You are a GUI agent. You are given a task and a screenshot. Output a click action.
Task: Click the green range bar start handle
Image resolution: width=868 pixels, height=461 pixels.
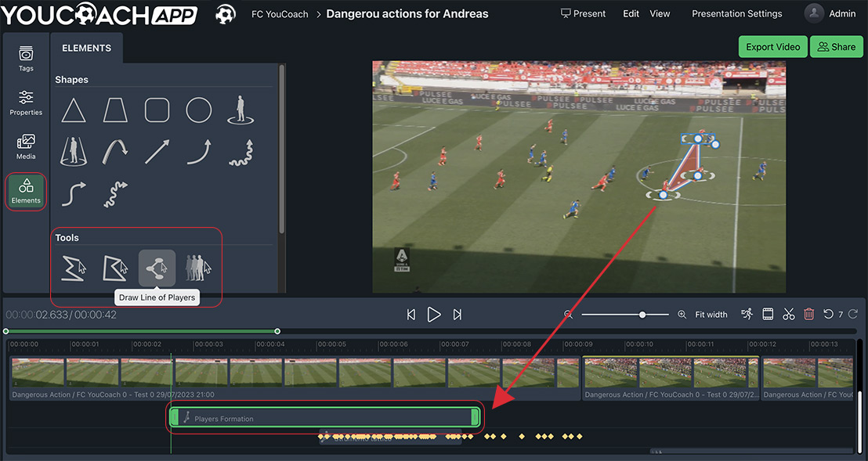6,331
